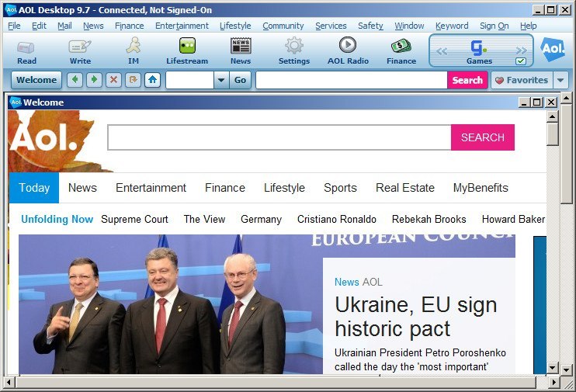Toggle the Games toolbar checkbox

click(x=521, y=61)
